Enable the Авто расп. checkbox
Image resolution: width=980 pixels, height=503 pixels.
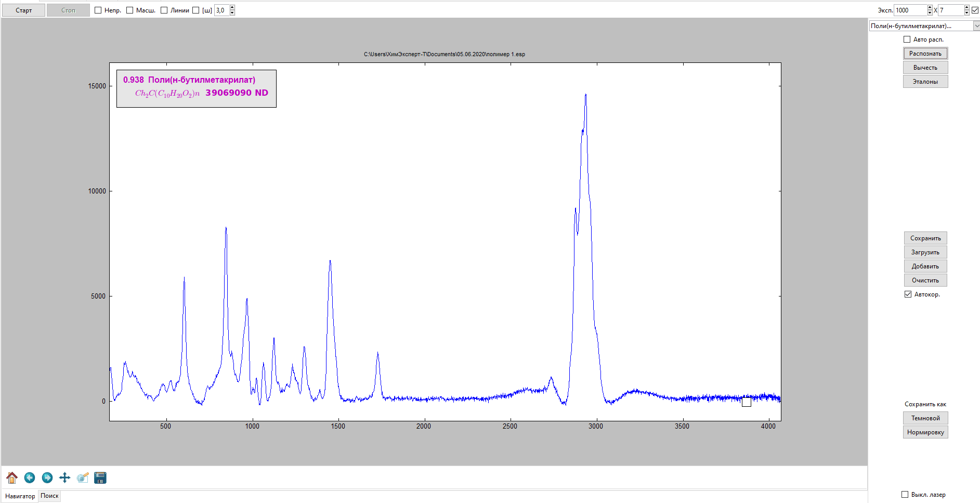pyautogui.click(x=907, y=40)
